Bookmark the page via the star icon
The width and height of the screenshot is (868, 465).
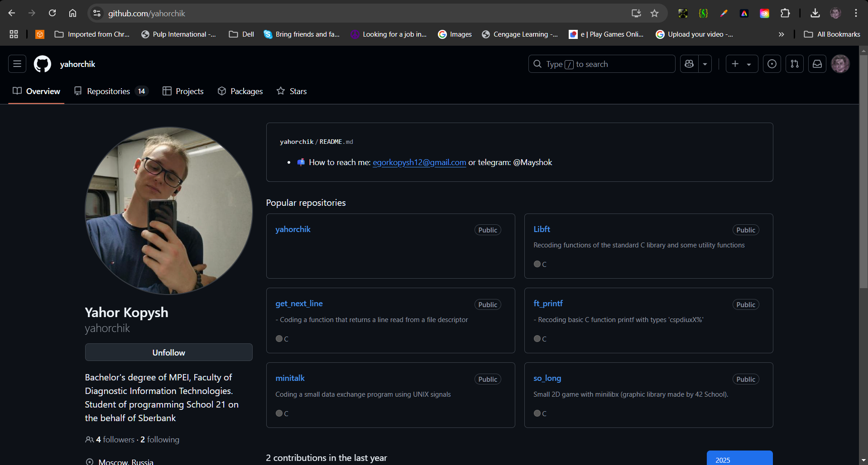[x=654, y=13]
